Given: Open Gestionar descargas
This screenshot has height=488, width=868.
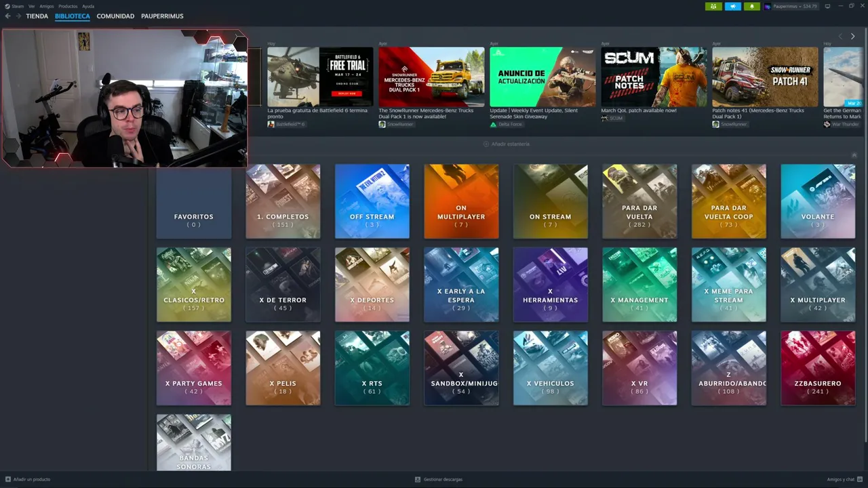Looking at the screenshot, I should tap(439, 479).
